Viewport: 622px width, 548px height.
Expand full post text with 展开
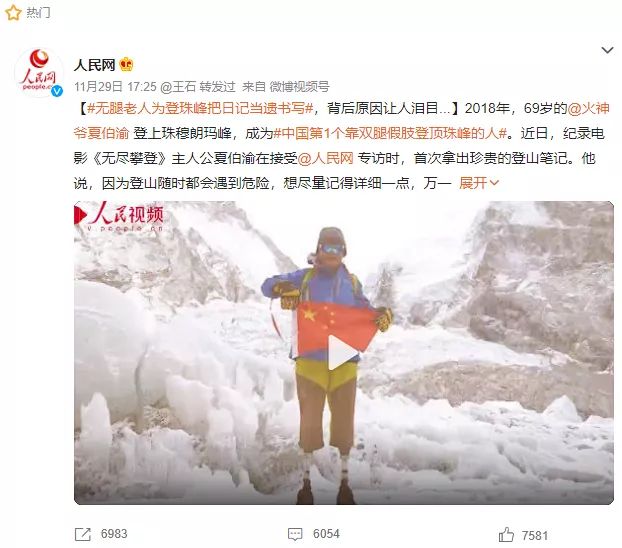(479, 183)
